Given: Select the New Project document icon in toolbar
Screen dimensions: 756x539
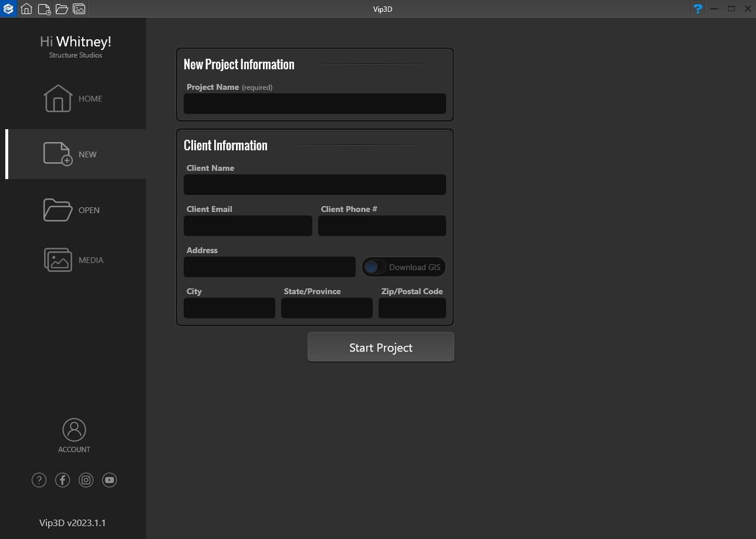Looking at the screenshot, I should 43,9.
